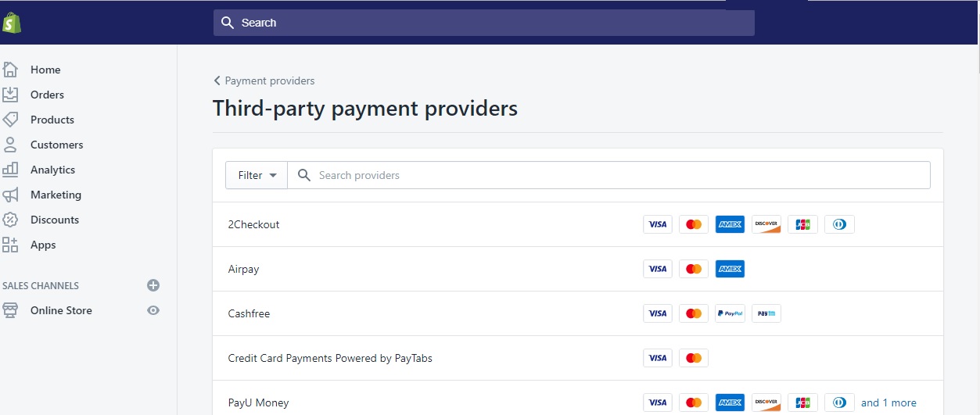Click the Shopify logo icon

11,23
